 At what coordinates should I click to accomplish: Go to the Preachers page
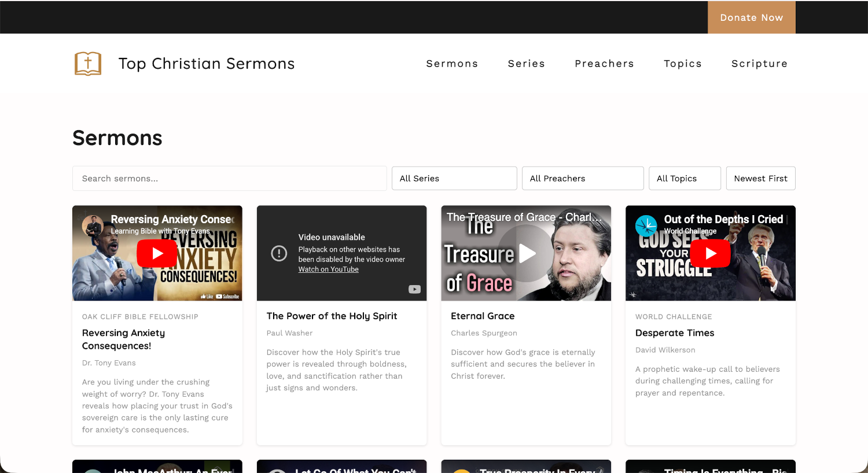pyautogui.click(x=604, y=64)
